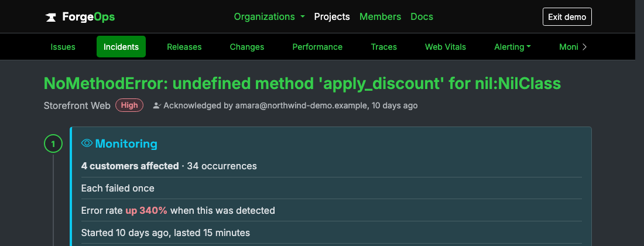Viewport: 644px width, 246px height.
Task: Switch to the Performance tab
Action: click(x=317, y=47)
